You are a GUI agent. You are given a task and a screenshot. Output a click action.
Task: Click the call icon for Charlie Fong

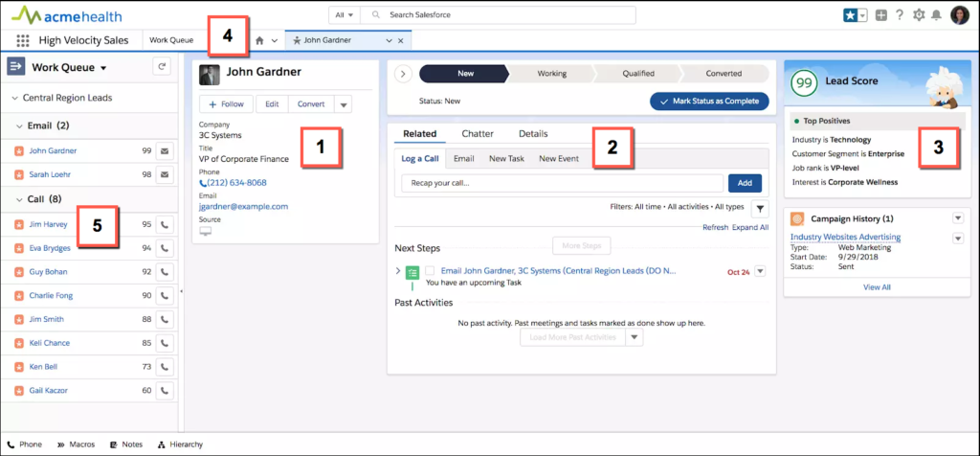165,295
